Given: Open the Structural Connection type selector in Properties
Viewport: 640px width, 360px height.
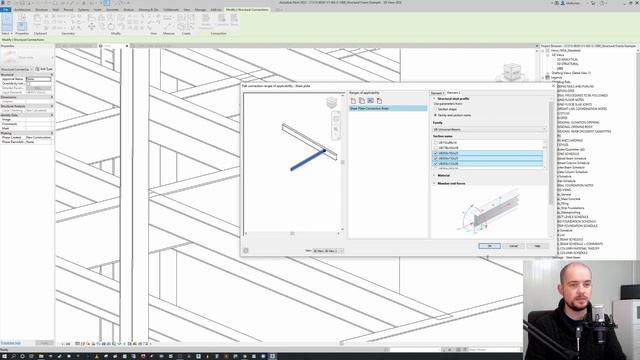Looking at the screenshot, I should [17, 69].
